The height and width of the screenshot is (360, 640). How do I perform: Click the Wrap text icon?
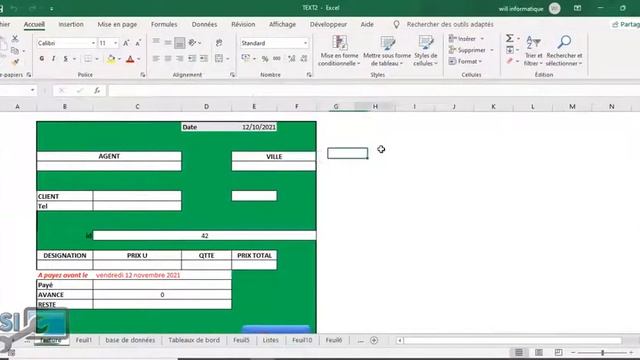click(x=219, y=42)
